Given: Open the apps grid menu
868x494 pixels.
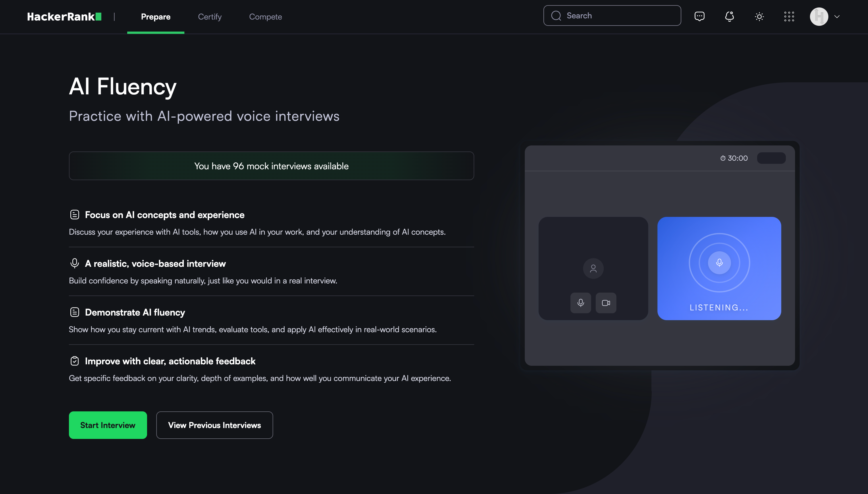Looking at the screenshot, I should 789,16.
